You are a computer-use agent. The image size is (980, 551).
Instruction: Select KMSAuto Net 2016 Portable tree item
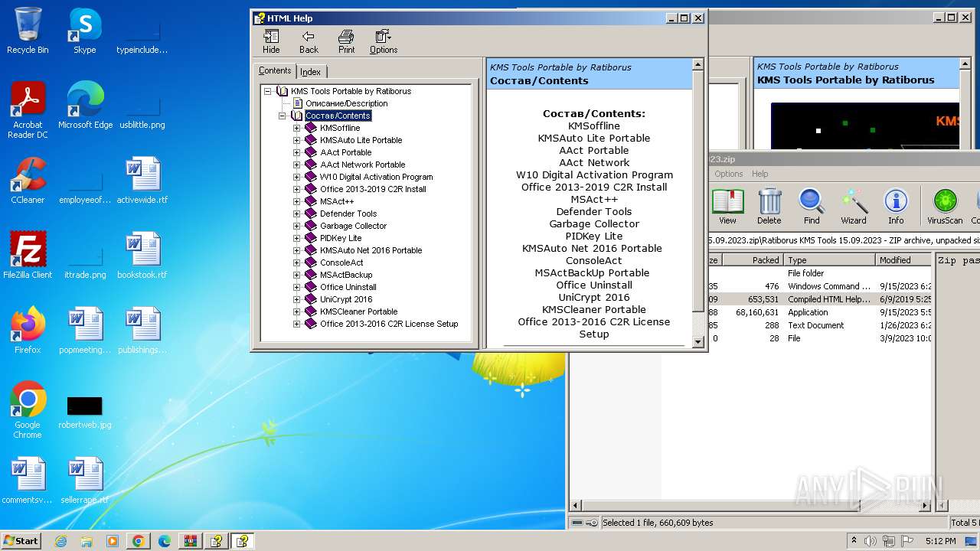pyautogui.click(x=371, y=250)
